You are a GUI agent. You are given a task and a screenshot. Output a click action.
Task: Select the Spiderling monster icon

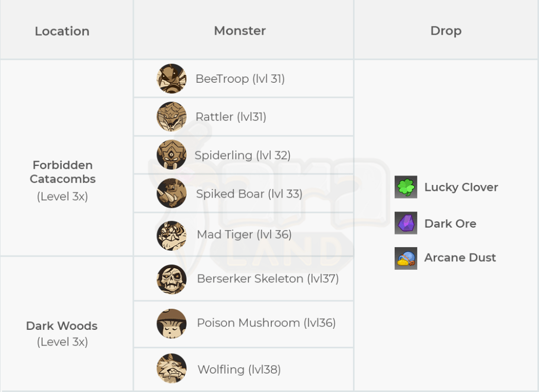(x=171, y=155)
